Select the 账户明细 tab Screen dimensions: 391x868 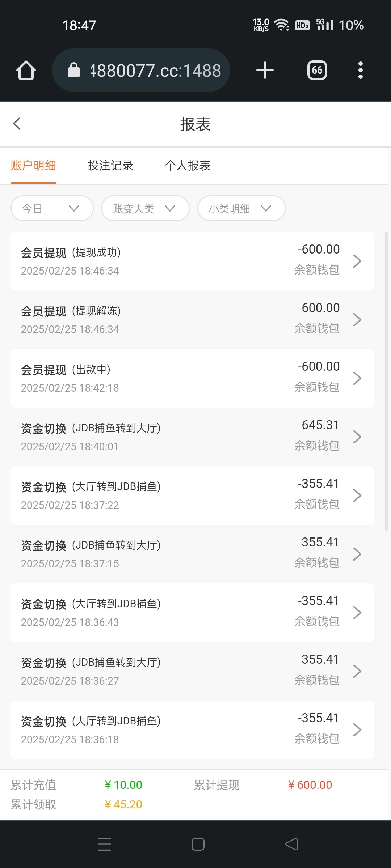[33, 166]
